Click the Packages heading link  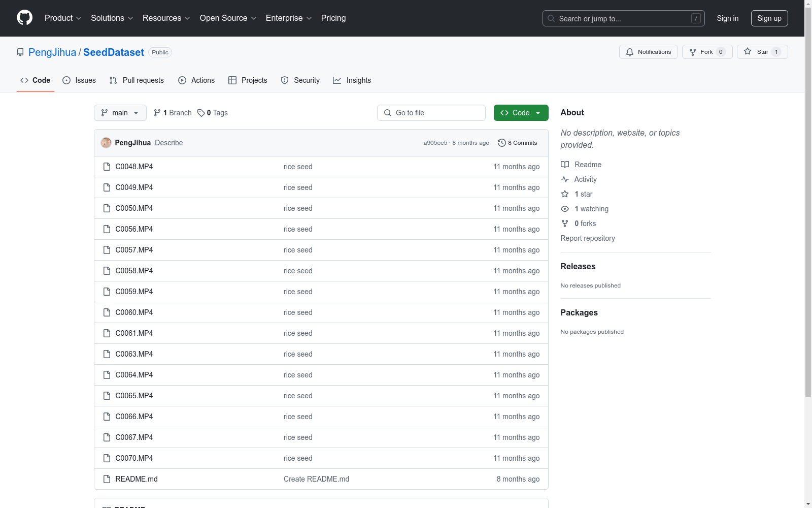click(x=579, y=312)
